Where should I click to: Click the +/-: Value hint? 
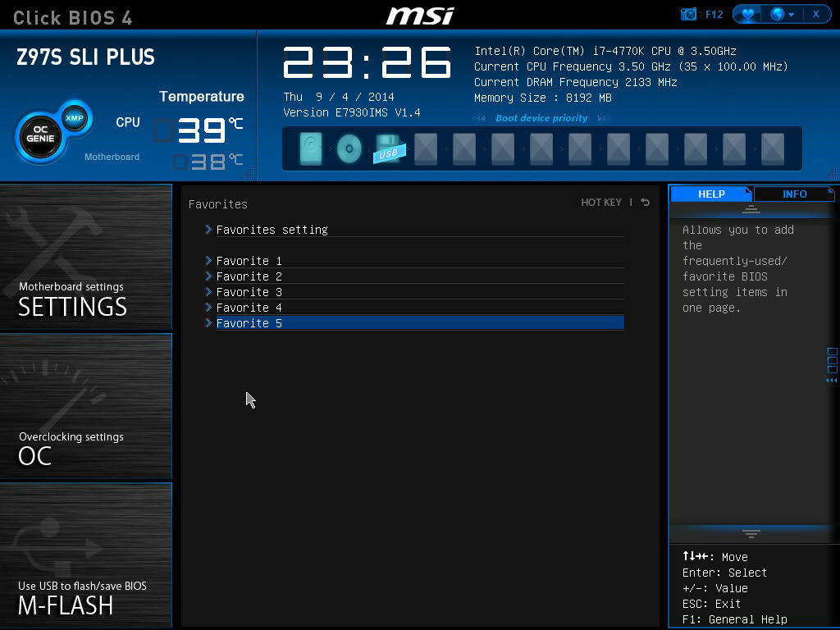click(x=714, y=588)
